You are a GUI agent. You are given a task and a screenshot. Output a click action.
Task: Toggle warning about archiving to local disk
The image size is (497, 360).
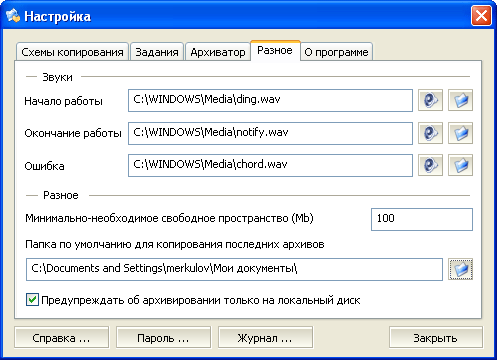tap(32, 300)
